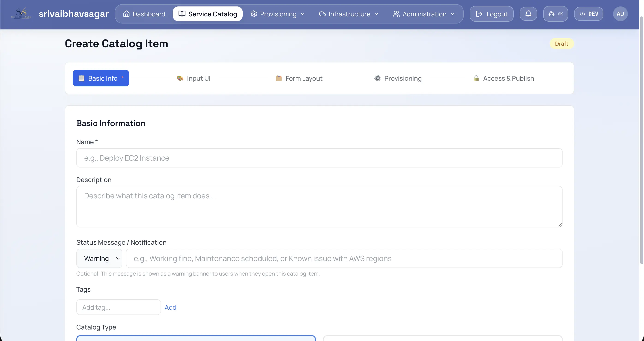Open the Provisioning nav menu
This screenshot has height=341, width=644.
277,14
